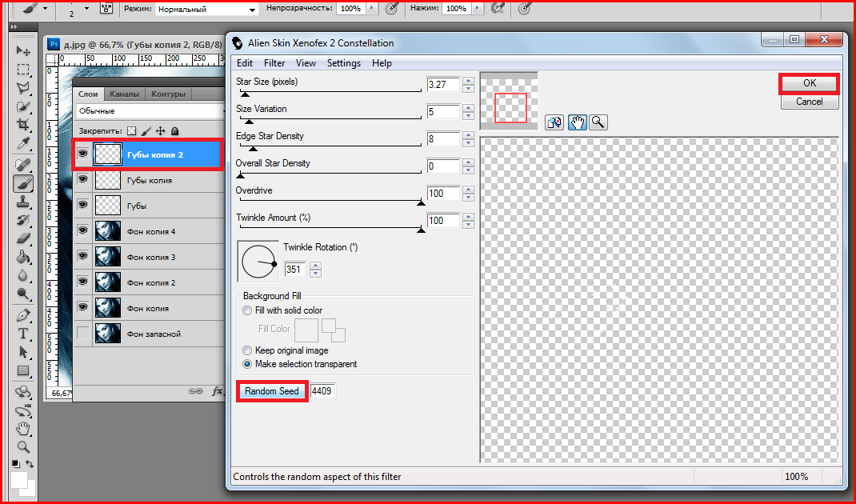Image resolution: width=856 pixels, height=504 pixels.
Task: Click the preview zoom magnifier in Constellation dialog
Action: coord(598,122)
